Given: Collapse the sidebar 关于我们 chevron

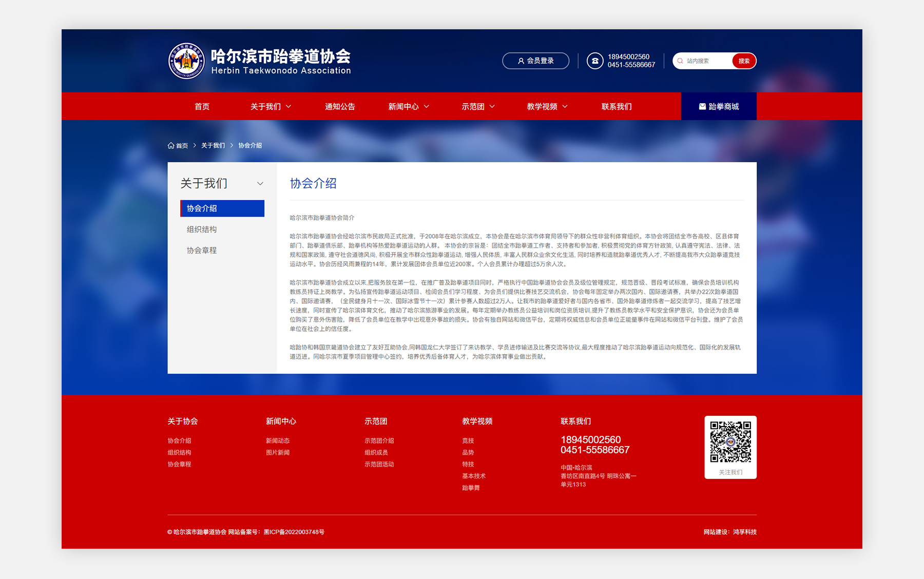Looking at the screenshot, I should [x=260, y=184].
